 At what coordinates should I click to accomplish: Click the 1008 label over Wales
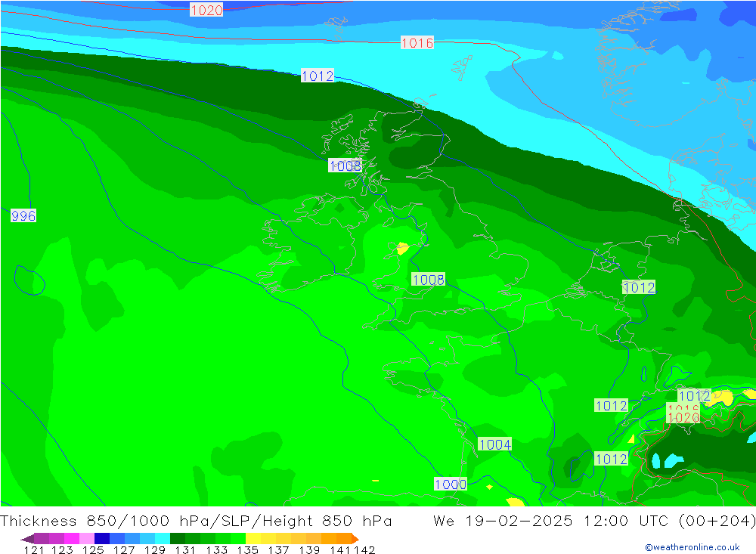point(428,280)
